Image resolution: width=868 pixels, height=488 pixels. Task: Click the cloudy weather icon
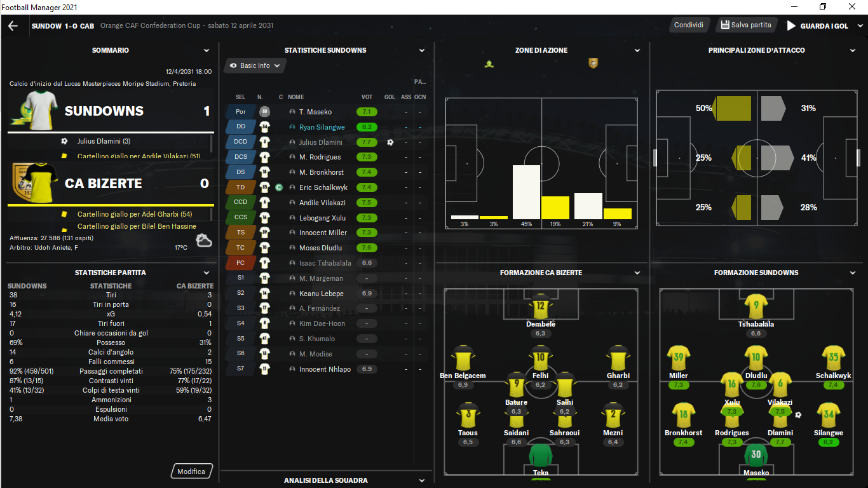coord(204,241)
